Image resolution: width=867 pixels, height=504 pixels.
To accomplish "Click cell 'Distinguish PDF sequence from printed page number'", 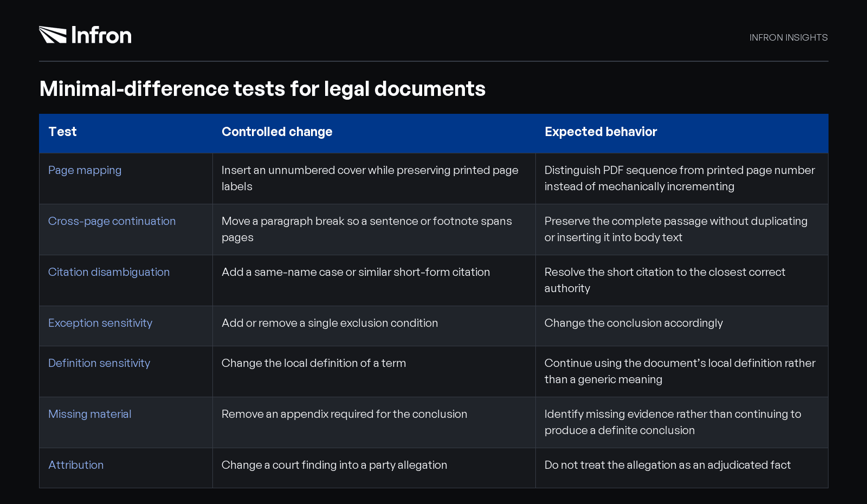I will coord(682,178).
